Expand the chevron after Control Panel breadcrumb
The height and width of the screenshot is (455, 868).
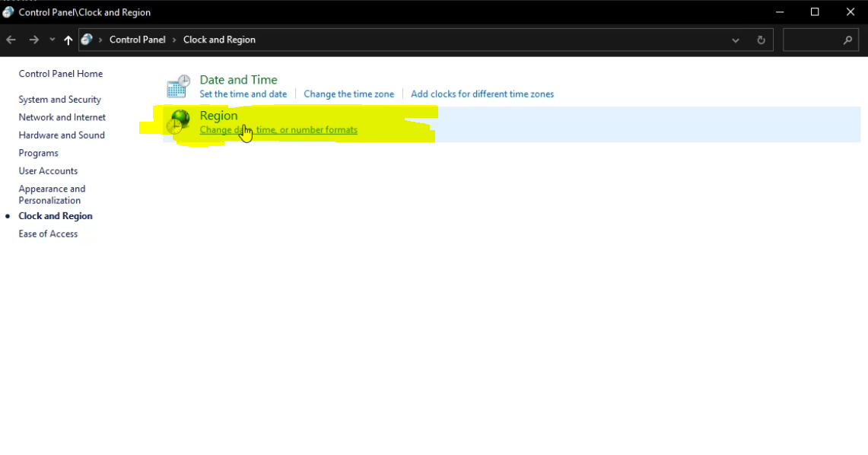[174, 40]
